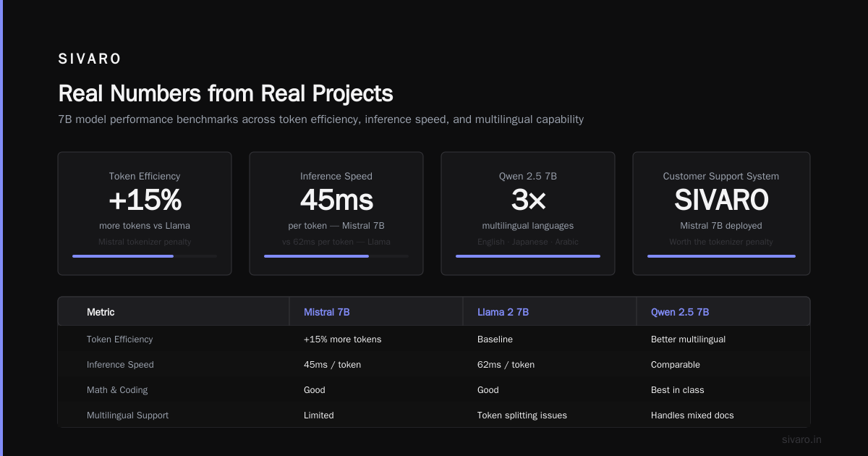Click the Customer Support System SIVARO card
Viewport: 868px width, 456px height.
tap(721, 214)
